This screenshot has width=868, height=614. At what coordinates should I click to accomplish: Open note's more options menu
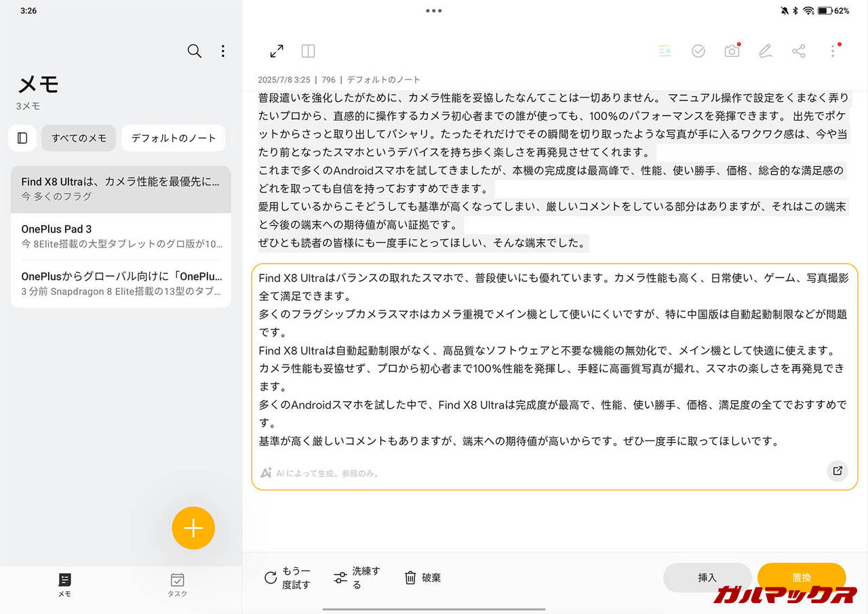click(833, 52)
